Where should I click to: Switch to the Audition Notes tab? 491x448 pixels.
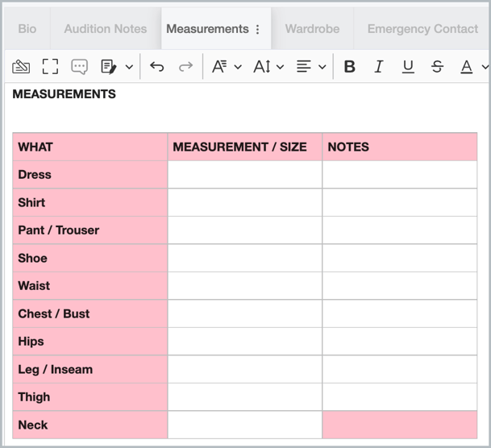point(106,29)
